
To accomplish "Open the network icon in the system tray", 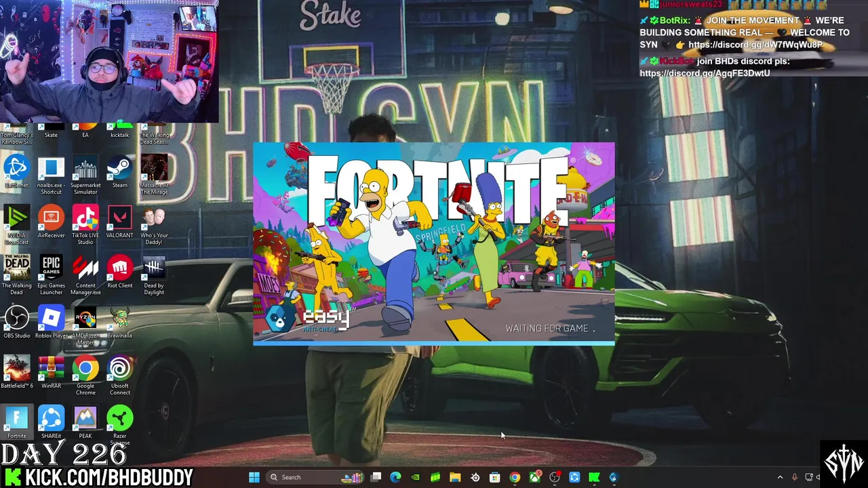I will [x=809, y=478].
